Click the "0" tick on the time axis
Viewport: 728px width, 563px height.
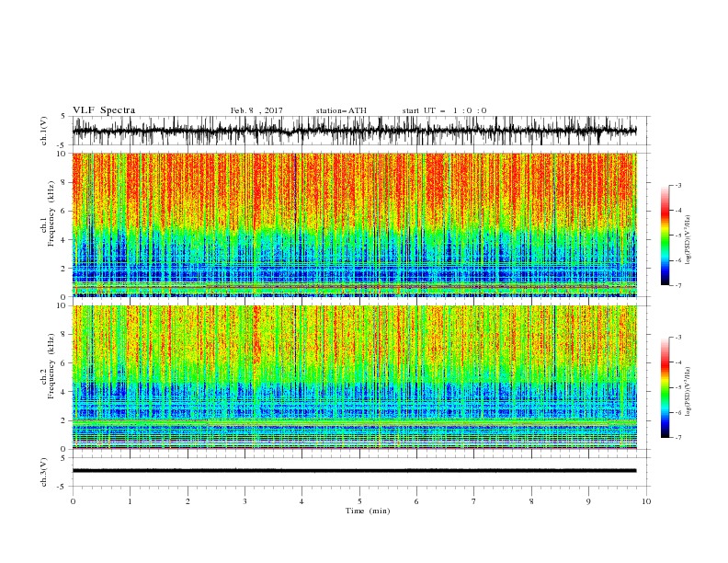[73, 501]
